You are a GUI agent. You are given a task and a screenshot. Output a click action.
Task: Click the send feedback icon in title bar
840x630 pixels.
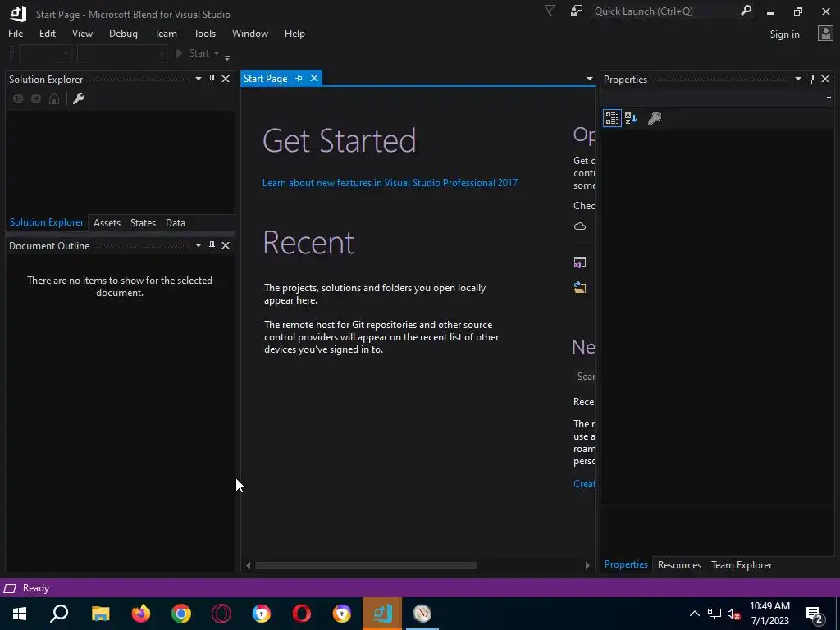(x=577, y=11)
